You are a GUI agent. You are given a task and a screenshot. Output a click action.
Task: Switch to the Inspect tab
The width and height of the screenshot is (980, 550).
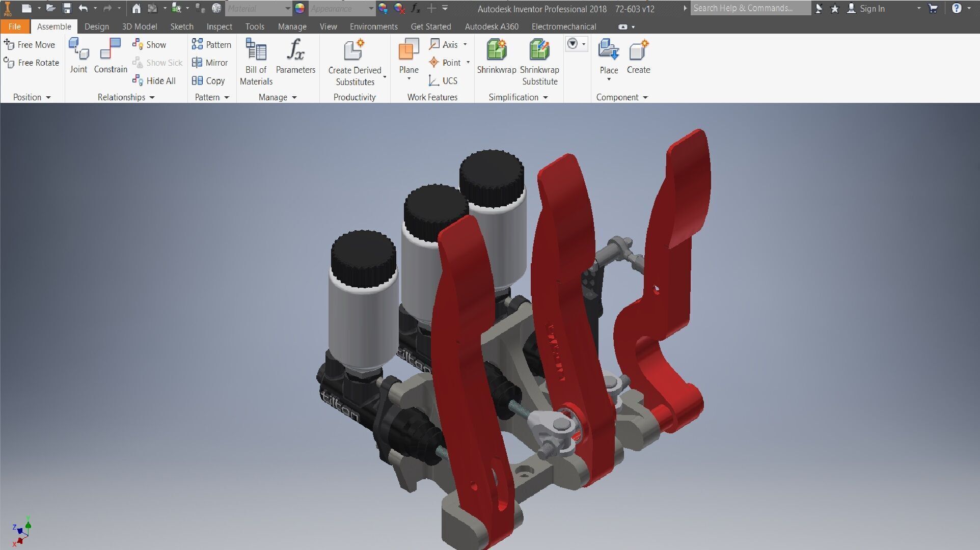tap(219, 26)
